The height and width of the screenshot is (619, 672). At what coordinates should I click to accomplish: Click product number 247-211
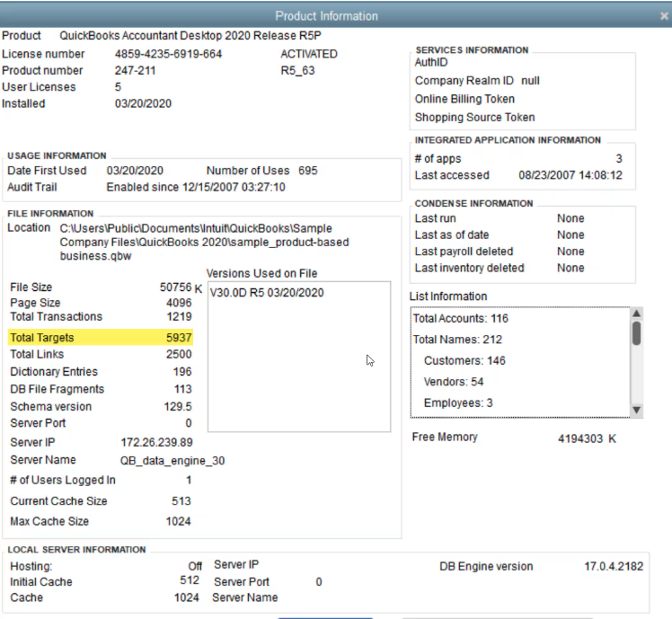[x=135, y=70]
